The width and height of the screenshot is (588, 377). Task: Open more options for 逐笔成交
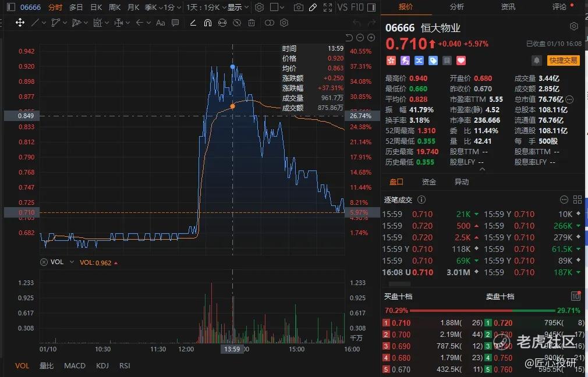pyautogui.click(x=564, y=200)
